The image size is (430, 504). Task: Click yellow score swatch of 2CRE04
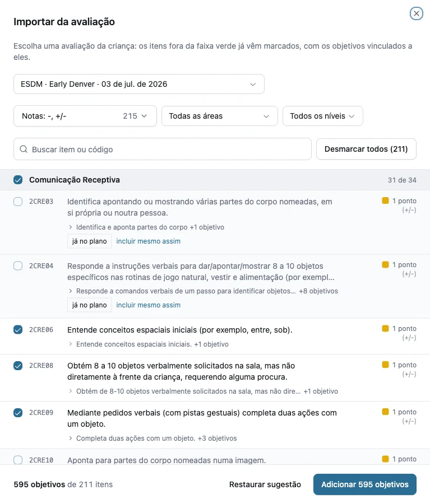coord(385,264)
